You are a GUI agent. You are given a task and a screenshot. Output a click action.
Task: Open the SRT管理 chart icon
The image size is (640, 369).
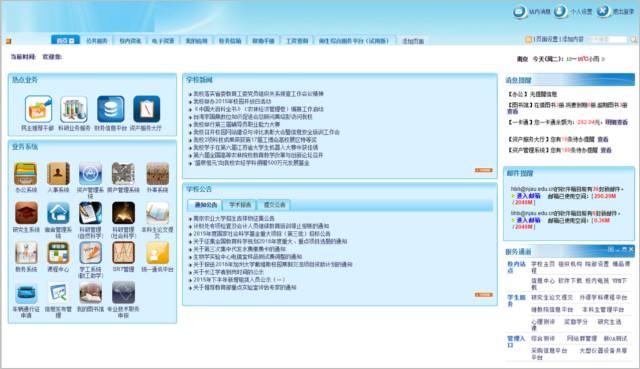point(123,253)
